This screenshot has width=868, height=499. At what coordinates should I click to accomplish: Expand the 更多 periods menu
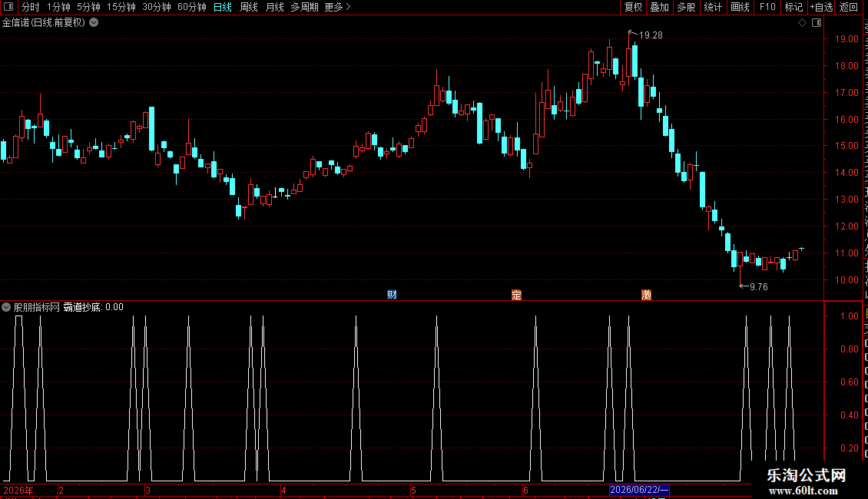coord(337,7)
